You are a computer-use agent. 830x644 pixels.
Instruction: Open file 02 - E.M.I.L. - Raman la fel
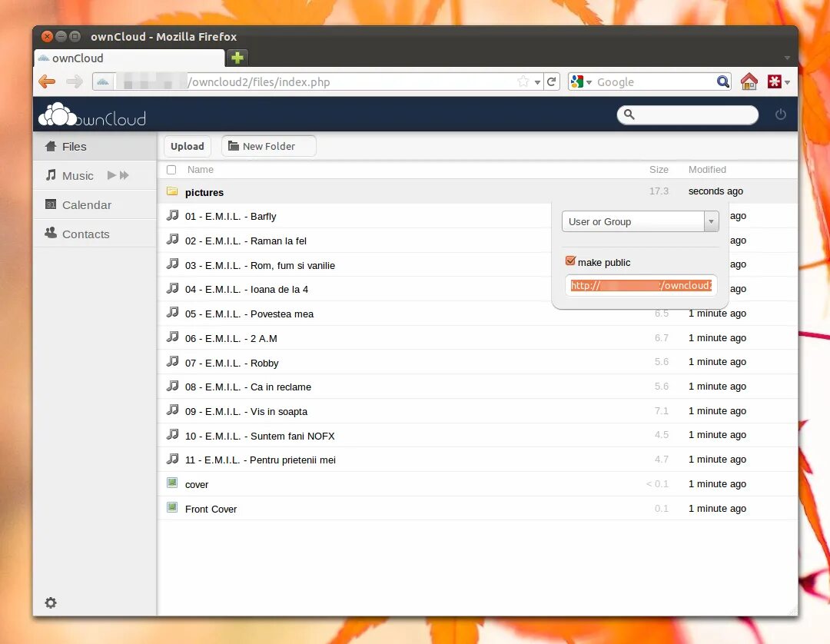pyautogui.click(x=246, y=241)
